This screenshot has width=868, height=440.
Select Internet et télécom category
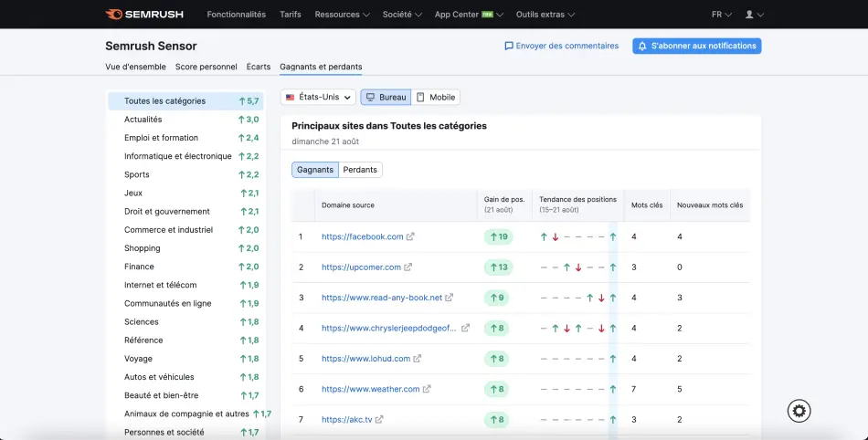185,285
